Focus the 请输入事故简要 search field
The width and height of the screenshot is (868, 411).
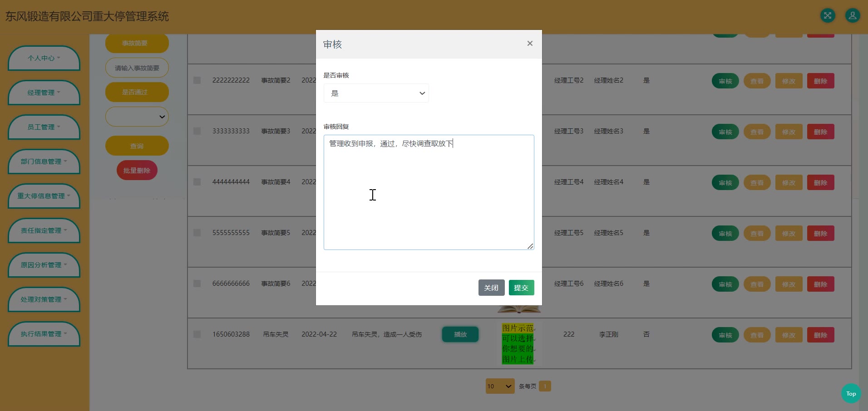(x=137, y=68)
